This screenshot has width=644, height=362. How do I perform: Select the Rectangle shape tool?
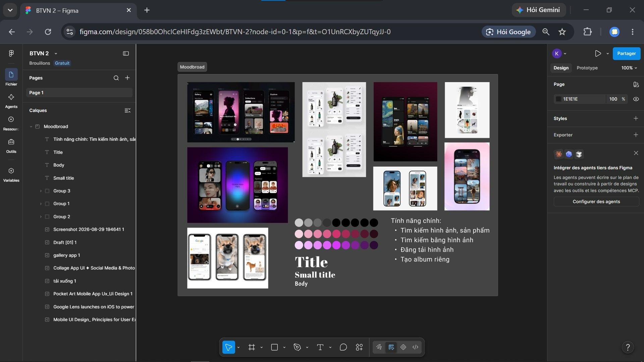(274, 347)
